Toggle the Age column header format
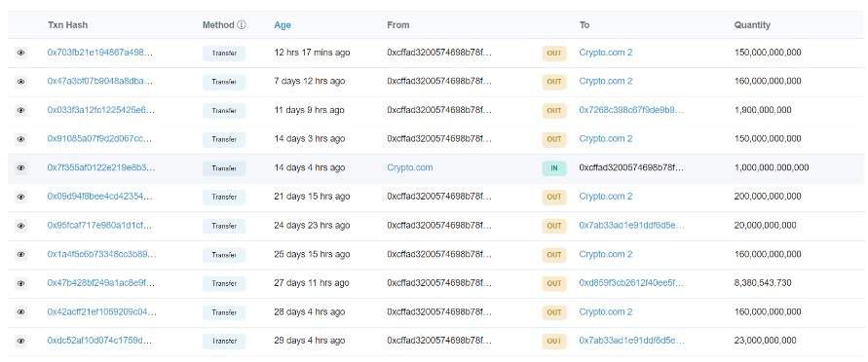This screenshot has height=362, width=868. pyautogui.click(x=283, y=25)
